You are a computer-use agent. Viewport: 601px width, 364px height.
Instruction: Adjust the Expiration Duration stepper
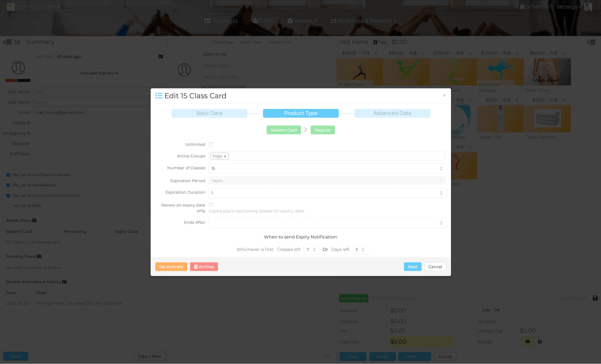(441, 193)
